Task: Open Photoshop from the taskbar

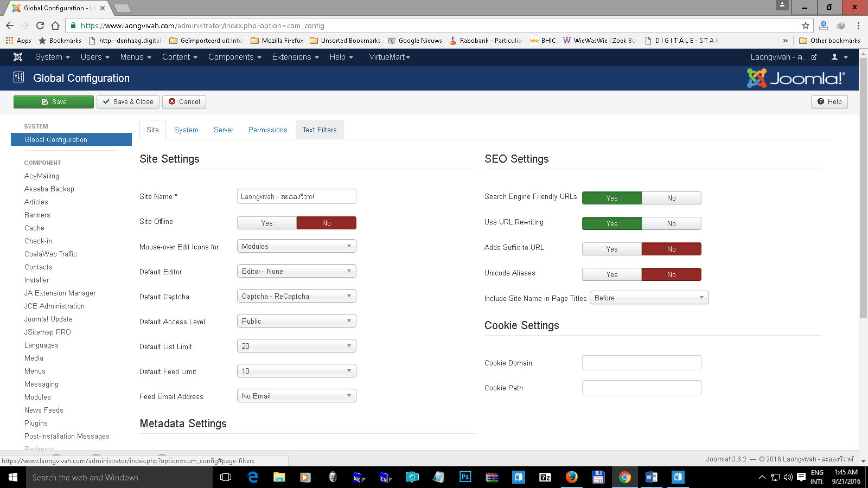Action: click(x=465, y=477)
